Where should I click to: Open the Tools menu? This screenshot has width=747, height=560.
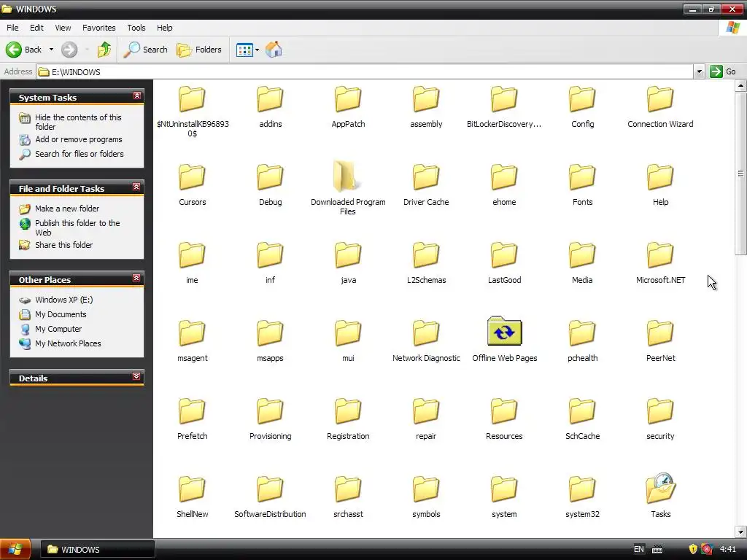[x=136, y=28]
